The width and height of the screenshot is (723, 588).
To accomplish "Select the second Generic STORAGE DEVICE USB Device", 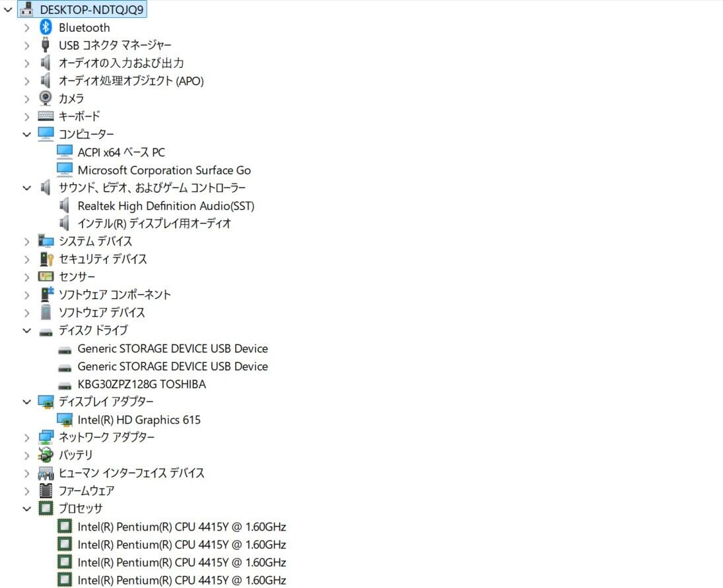I will click(172, 366).
